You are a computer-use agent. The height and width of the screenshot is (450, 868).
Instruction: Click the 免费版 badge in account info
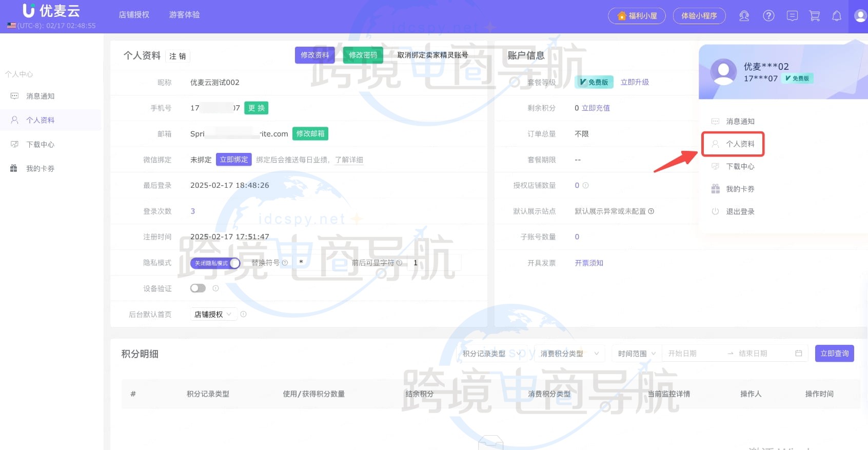pos(594,82)
